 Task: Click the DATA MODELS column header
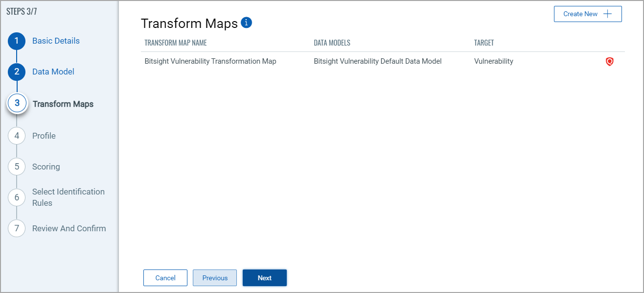click(x=332, y=43)
